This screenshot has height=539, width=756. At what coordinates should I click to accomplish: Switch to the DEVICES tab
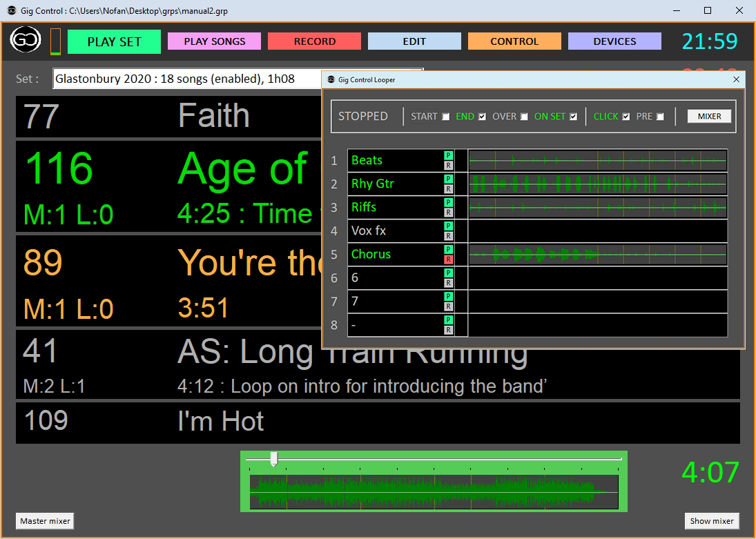point(614,41)
